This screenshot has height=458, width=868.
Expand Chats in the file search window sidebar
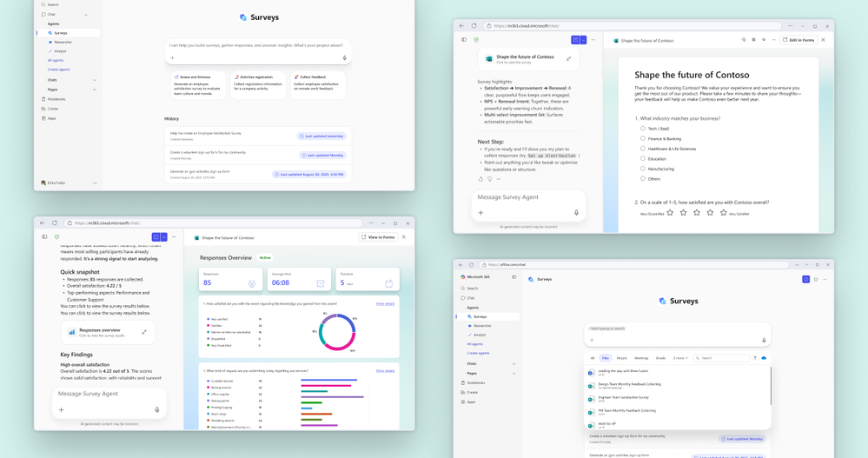coord(514,364)
